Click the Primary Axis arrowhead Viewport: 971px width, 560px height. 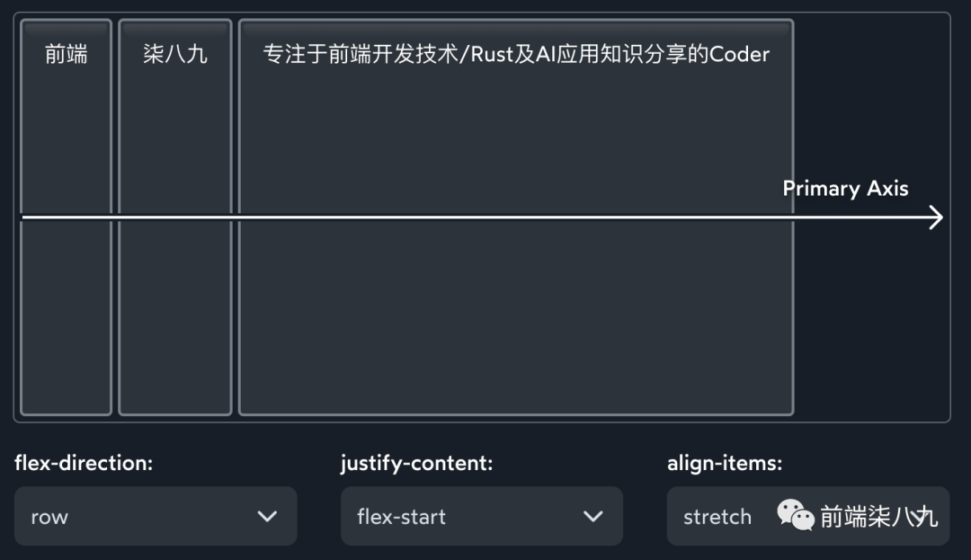coord(935,218)
